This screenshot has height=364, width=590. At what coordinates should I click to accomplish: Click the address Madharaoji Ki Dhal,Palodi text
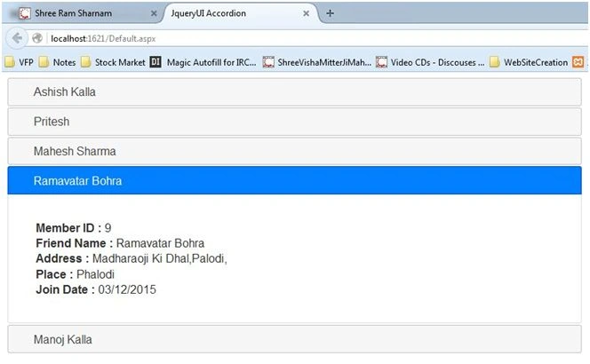click(160, 258)
